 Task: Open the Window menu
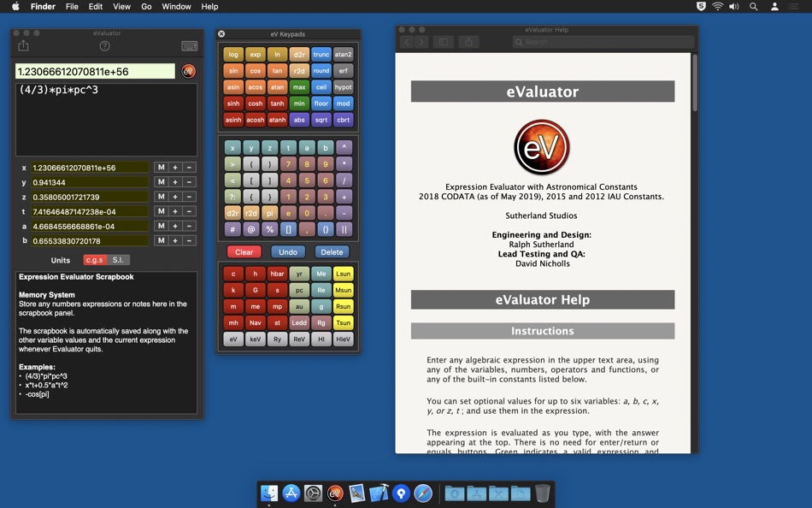coord(176,6)
